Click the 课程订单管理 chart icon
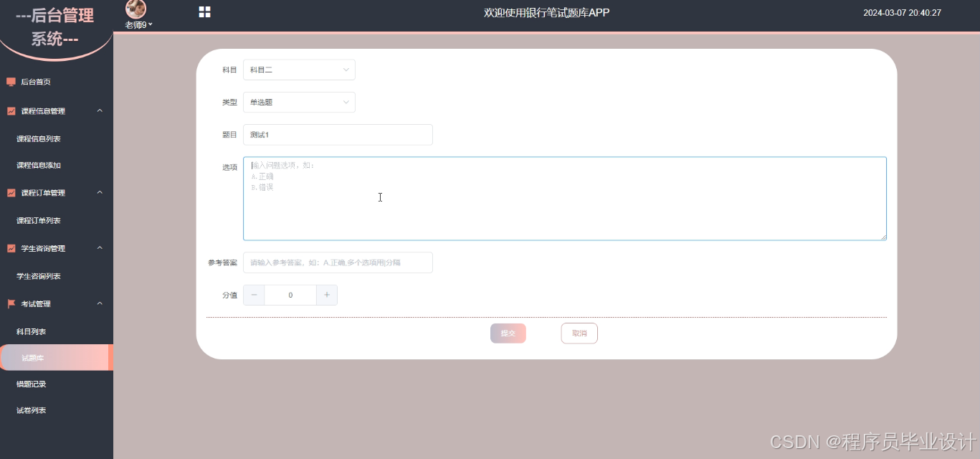 (10, 192)
